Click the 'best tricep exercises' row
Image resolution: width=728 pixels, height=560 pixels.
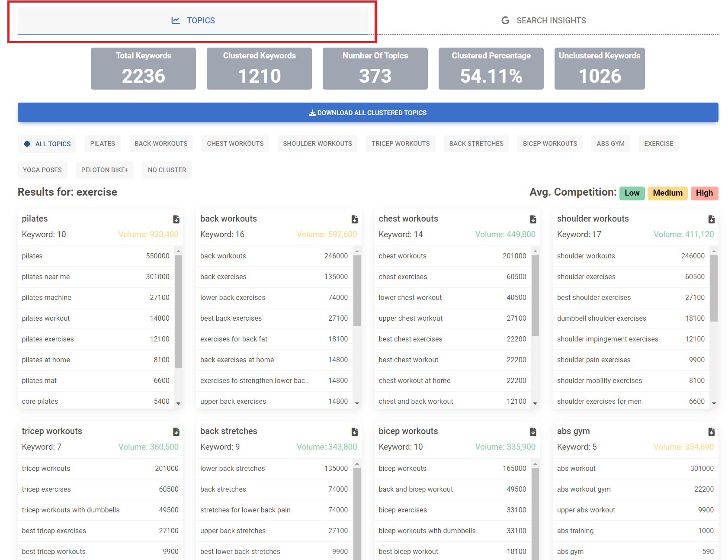(100, 531)
